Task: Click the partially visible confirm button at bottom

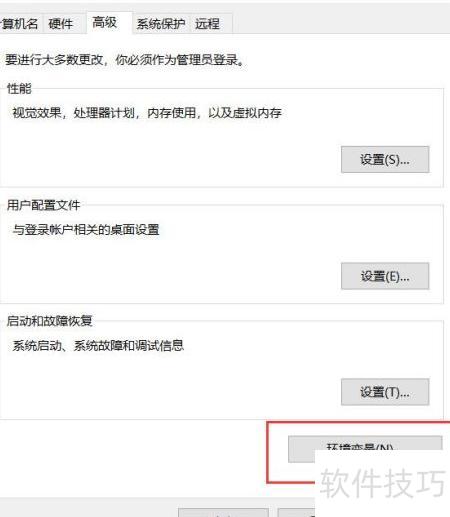Action: tap(223, 513)
